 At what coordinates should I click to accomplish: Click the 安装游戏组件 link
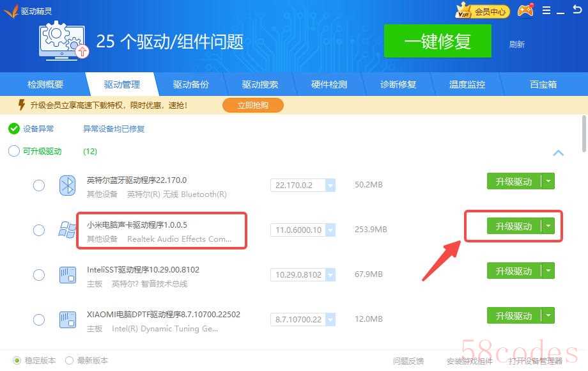470,361
